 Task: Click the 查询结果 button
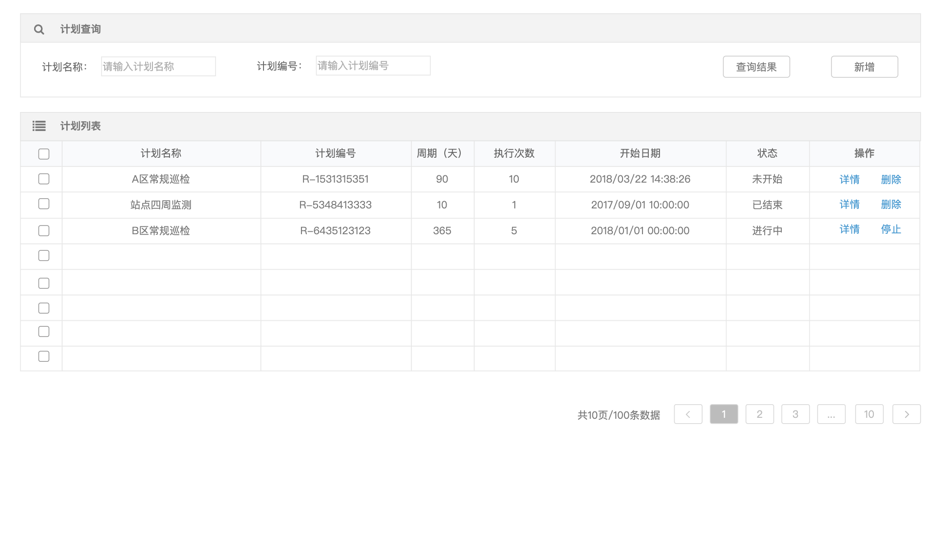point(756,67)
